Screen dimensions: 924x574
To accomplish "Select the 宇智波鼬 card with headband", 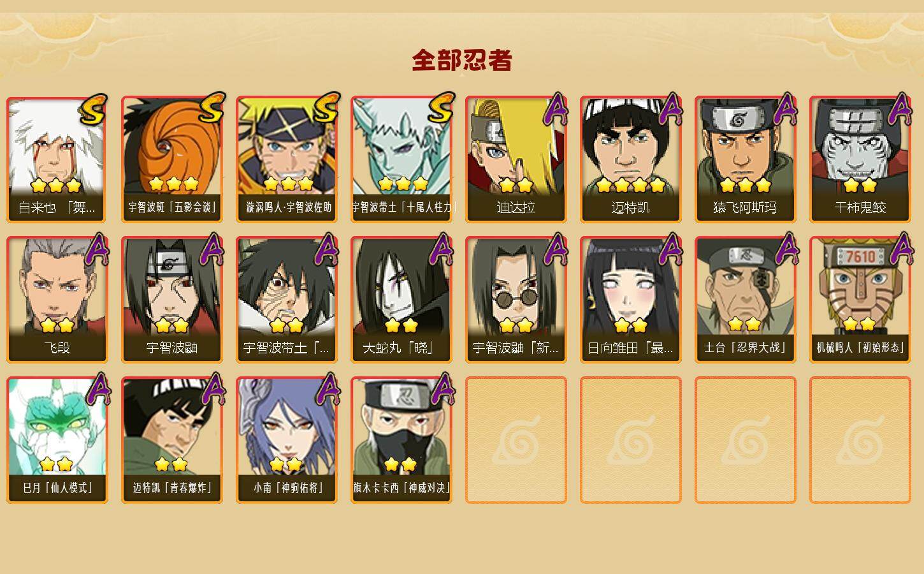I will pos(172,300).
